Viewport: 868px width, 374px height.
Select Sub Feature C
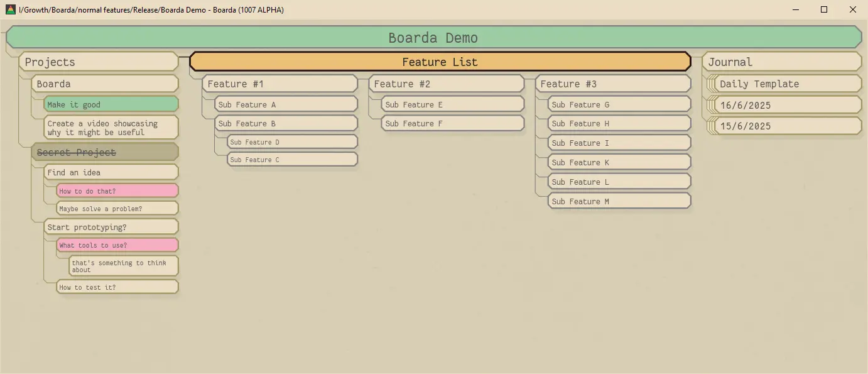tap(292, 160)
